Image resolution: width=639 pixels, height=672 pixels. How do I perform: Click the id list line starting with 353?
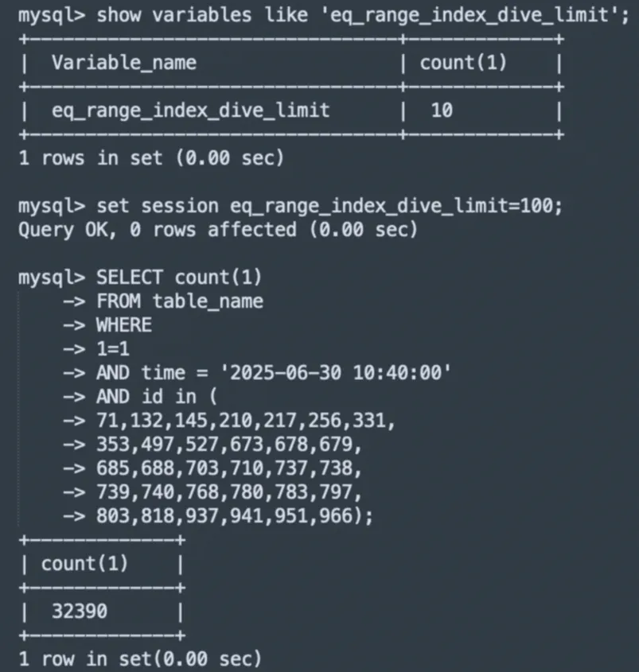tap(229, 445)
